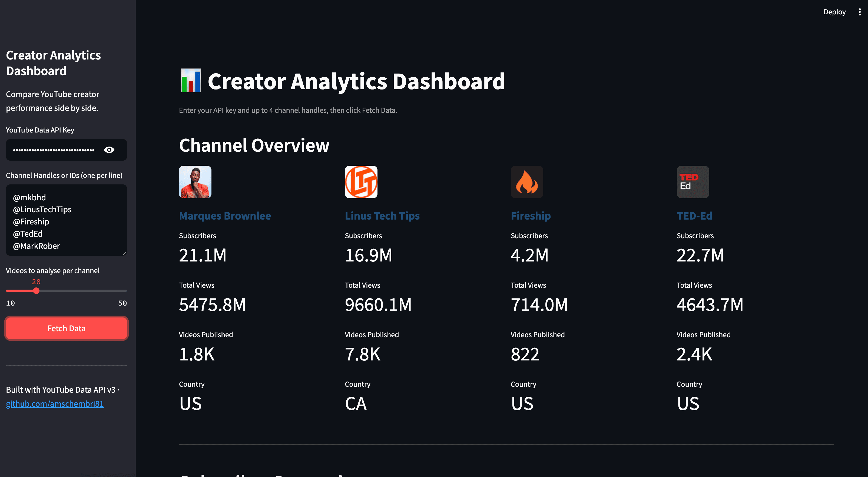
Task: Click the total views value 9660.1M
Action: click(378, 304)
